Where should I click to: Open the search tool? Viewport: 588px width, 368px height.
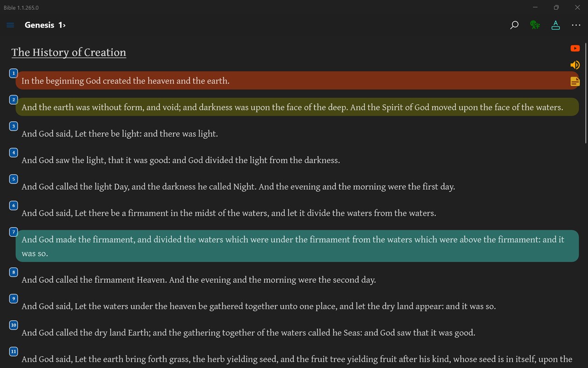pyautogui.click(x=514, y=25)
